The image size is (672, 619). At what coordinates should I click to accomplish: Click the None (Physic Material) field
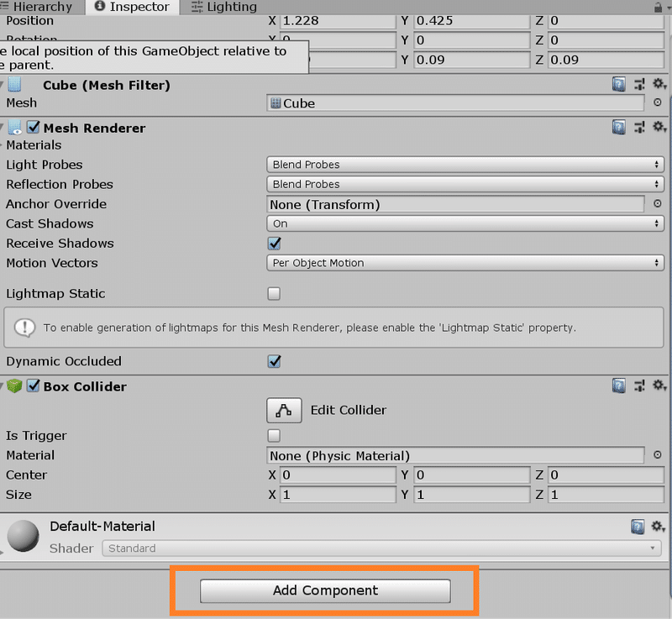[x=455, y=455]
